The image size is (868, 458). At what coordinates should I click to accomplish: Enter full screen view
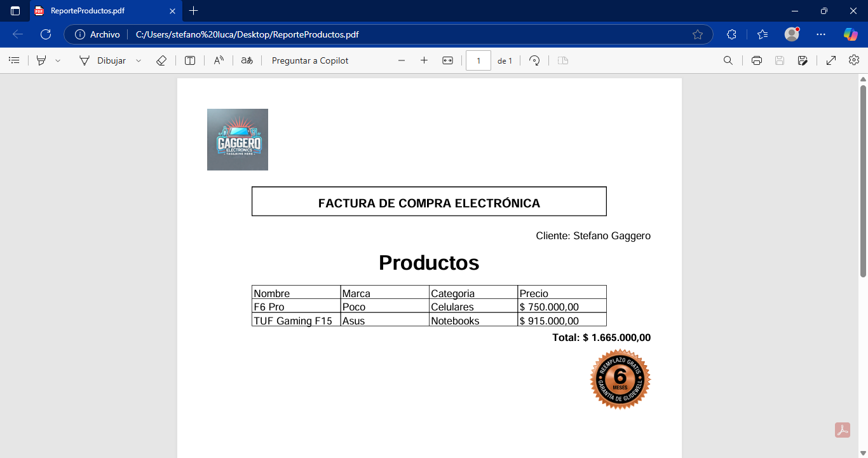pos(831,60)
